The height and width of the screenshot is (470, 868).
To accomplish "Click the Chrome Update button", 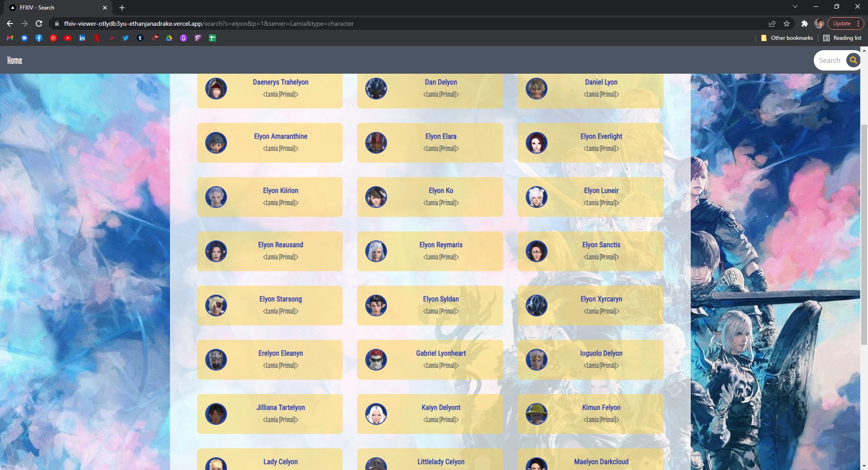I will click(x=842, y=23).
